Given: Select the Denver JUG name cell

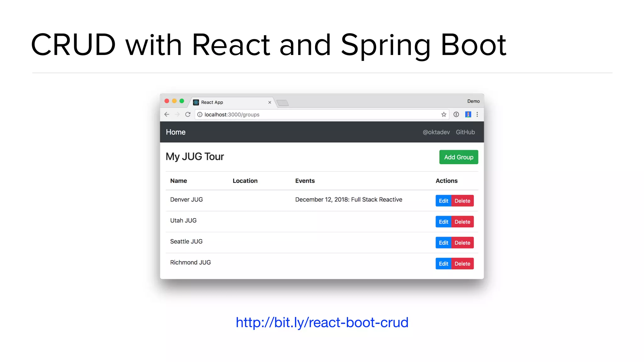Looking at the screenshot, I should [186, 200].
